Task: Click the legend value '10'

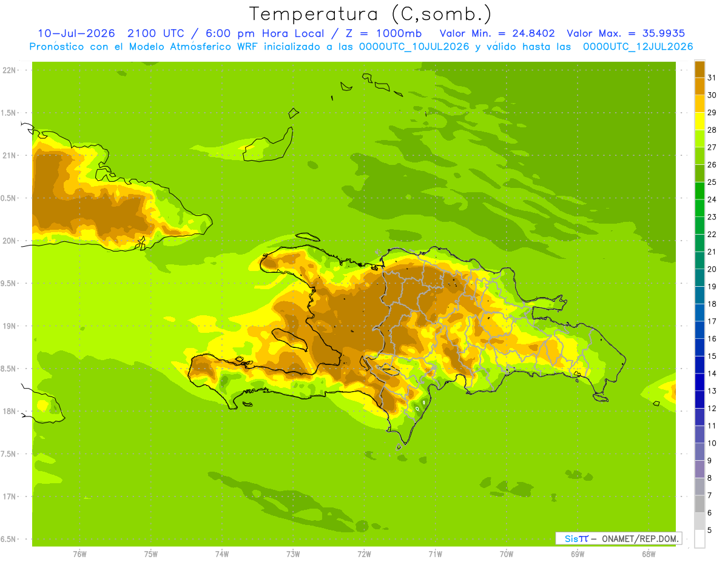Action: [712, 443]
